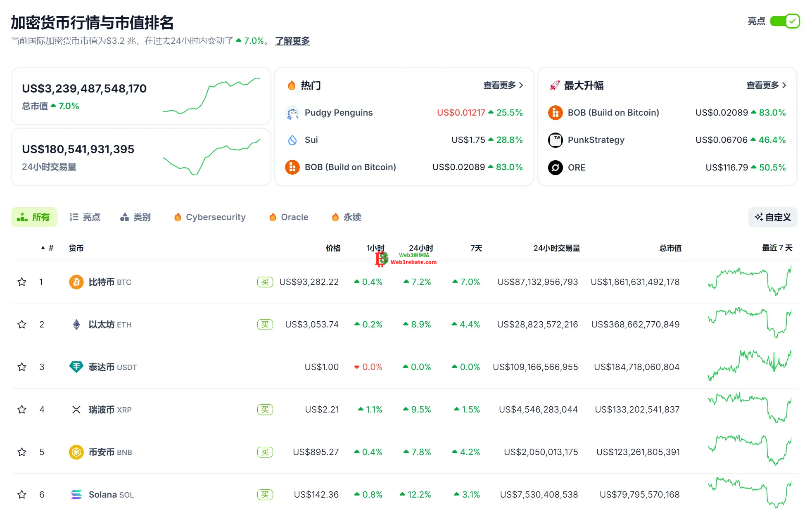
Task: Click the Pudgy Penguins icon in 热门 panel
Action: [292, 112]
